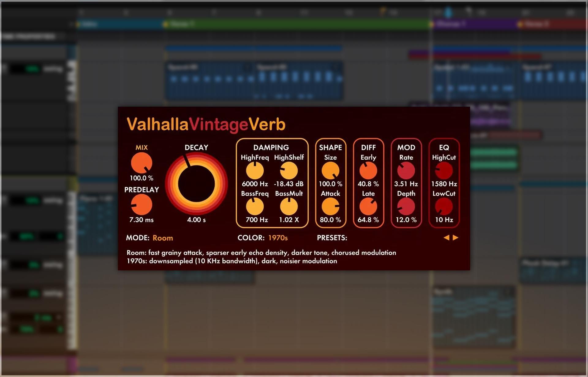Click the 1580 Hz HighCut value
588x377 pixels.
pos(444,184)
